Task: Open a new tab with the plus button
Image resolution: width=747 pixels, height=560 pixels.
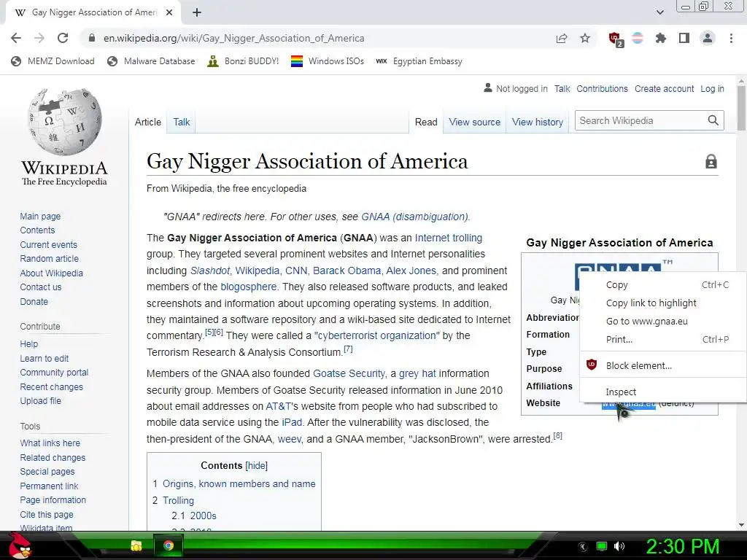Action: tap(197, 12)
